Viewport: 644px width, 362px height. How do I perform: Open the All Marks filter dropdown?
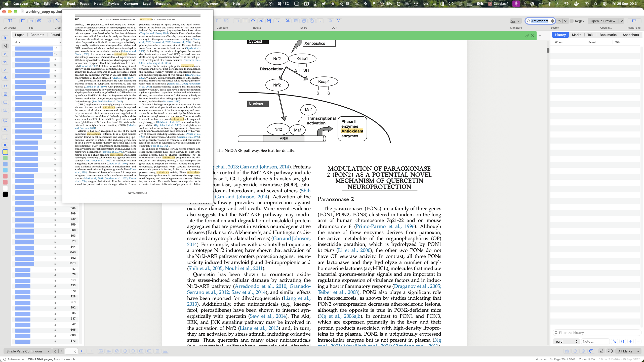629,351
